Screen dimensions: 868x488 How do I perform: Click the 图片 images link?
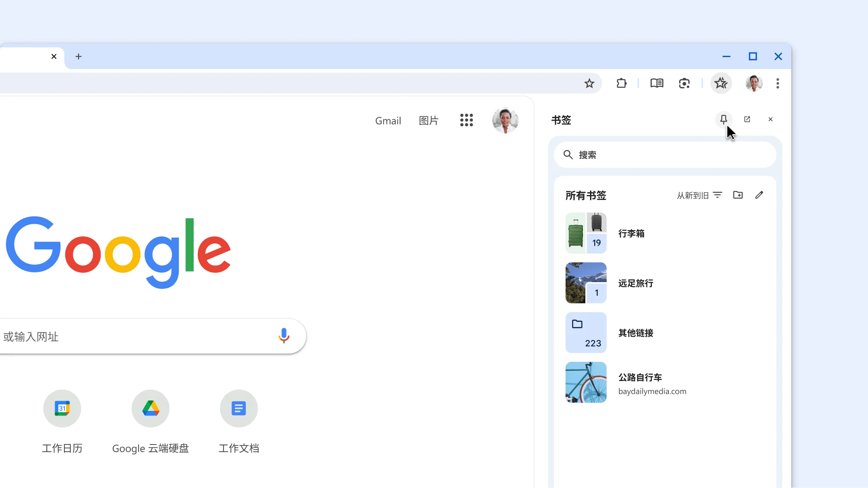(x=428, y=121)
